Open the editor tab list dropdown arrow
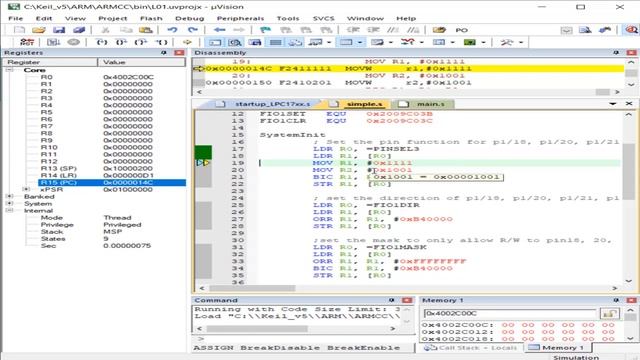Image resolution: width=640 pixels, height=360 pixels. click(x=612, y=104)
